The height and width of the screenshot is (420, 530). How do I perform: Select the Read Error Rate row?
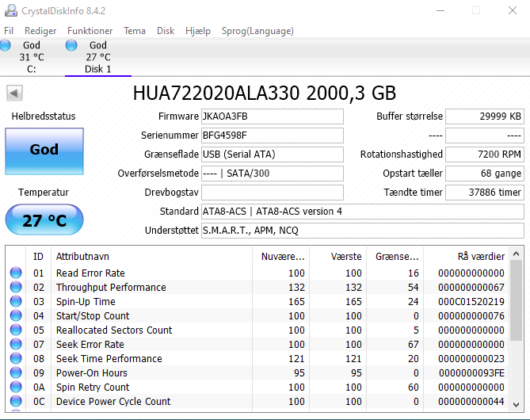[x=257, y=273]
